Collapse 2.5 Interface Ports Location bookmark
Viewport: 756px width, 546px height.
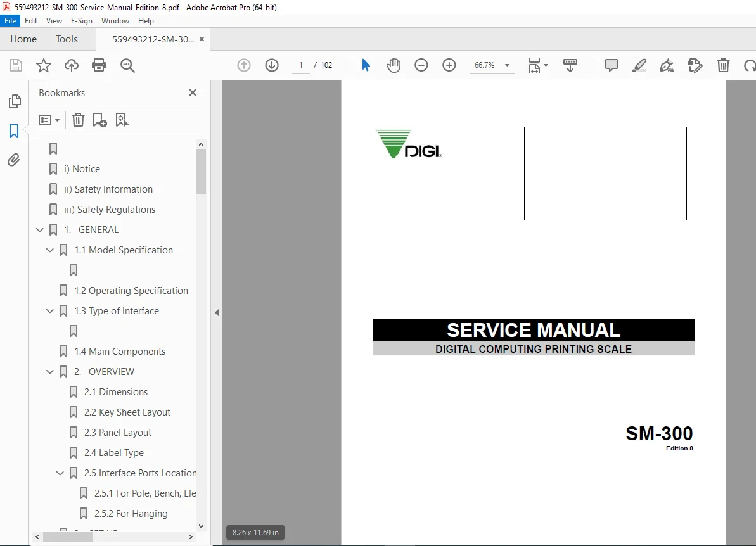pos(60,473)
